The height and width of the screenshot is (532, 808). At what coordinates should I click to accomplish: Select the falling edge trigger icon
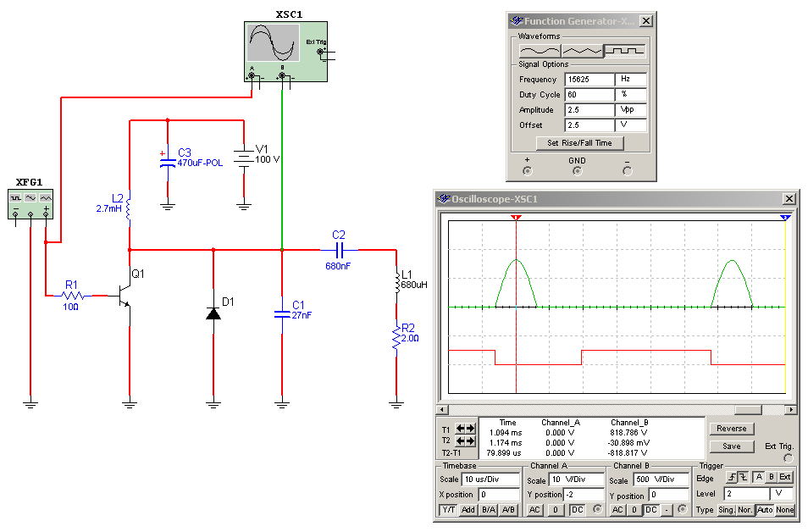743,477
